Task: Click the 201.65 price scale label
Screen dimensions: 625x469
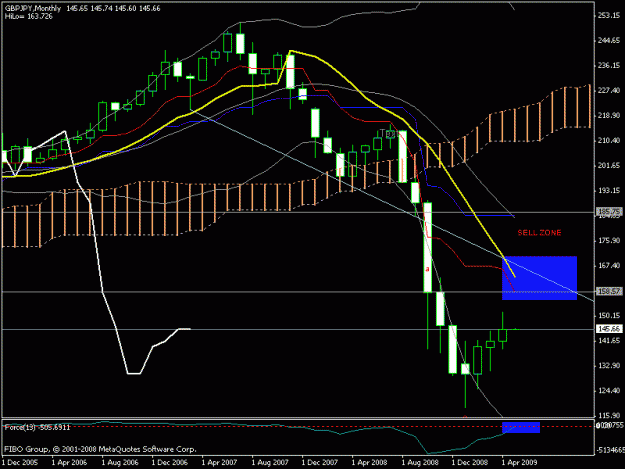Action: pyautogui.click(x=609, y=166)
